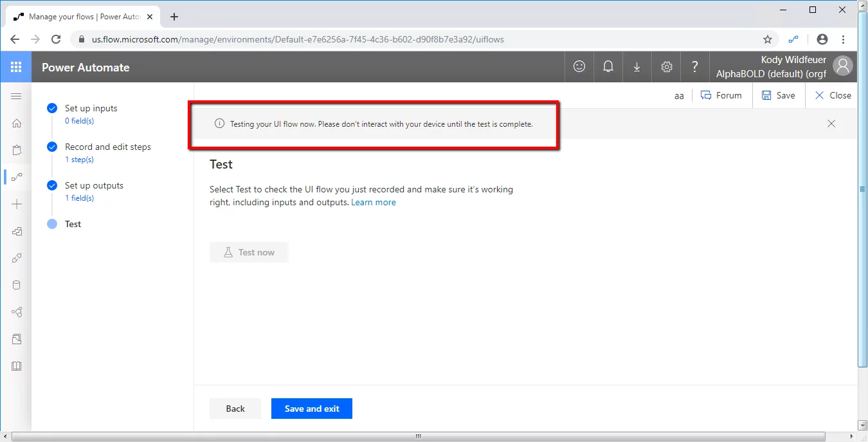This screenshot has width=868, height=442.
Task: Open Data cylinder icon in sidebar
Action: pos(17,285)
